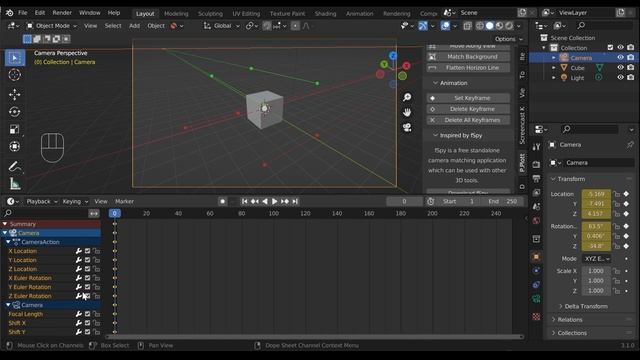The height and width of the screenshot is (360, 640).
Task: Click the modifier wrench on Focal Length
Action: [x=79, y=314]
